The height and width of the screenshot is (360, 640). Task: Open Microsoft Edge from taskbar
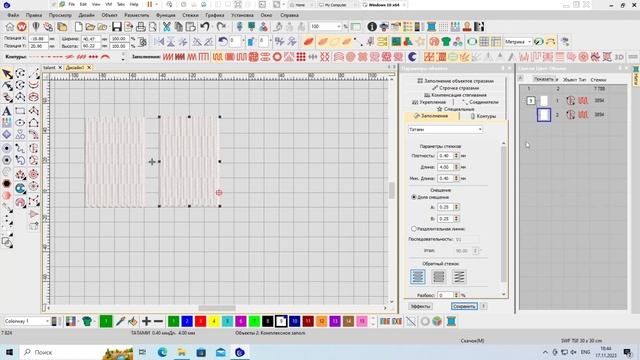pyautogui.click(x=162, y=352)
